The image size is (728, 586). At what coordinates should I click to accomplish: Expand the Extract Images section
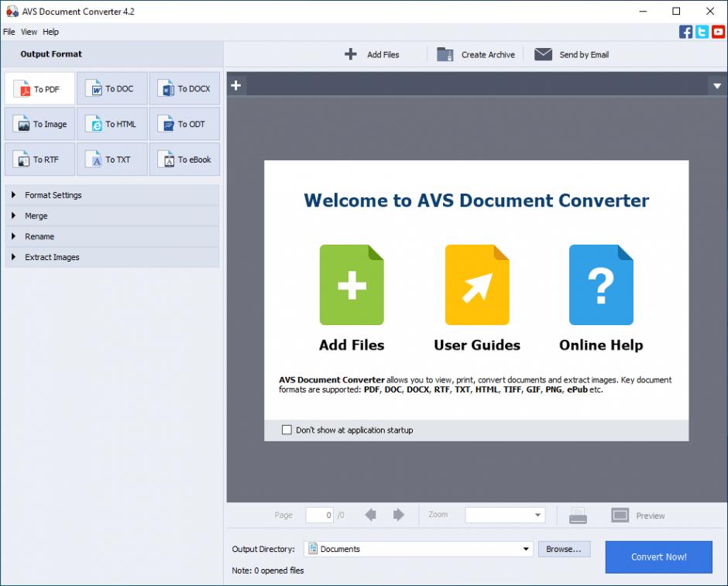click(112, 257)
